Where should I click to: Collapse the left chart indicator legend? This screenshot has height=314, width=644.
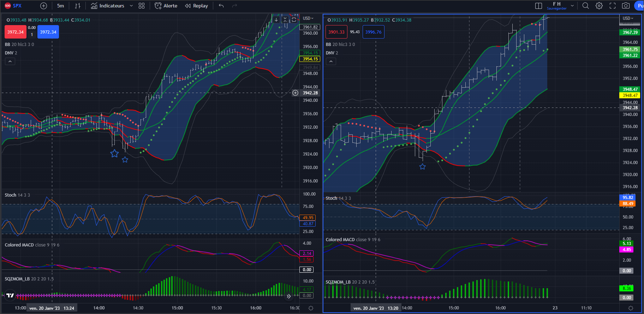pyautogui.click(x=10, y=62)
